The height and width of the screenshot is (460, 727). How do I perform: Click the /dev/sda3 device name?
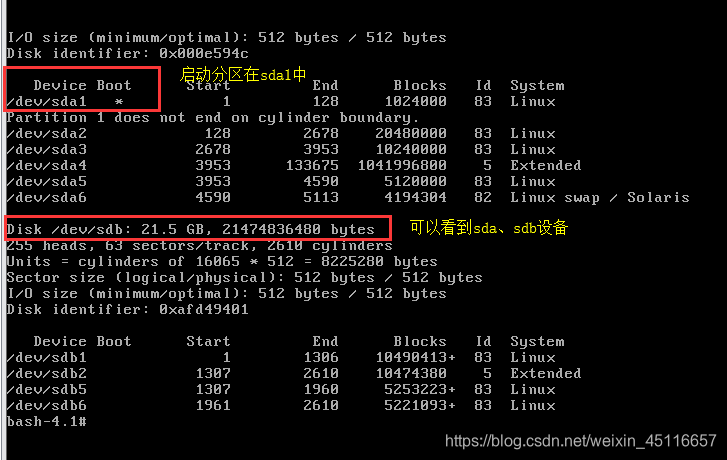pyautogui.click(x=46, y=149)
